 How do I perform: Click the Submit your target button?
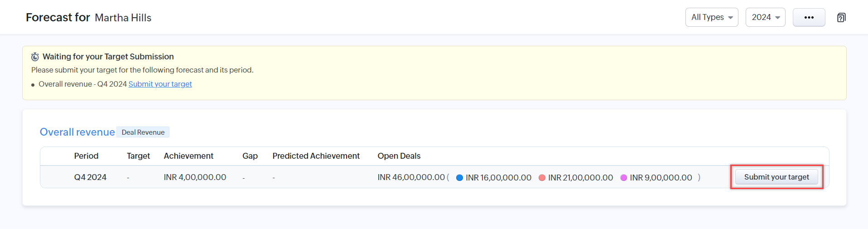776,177
